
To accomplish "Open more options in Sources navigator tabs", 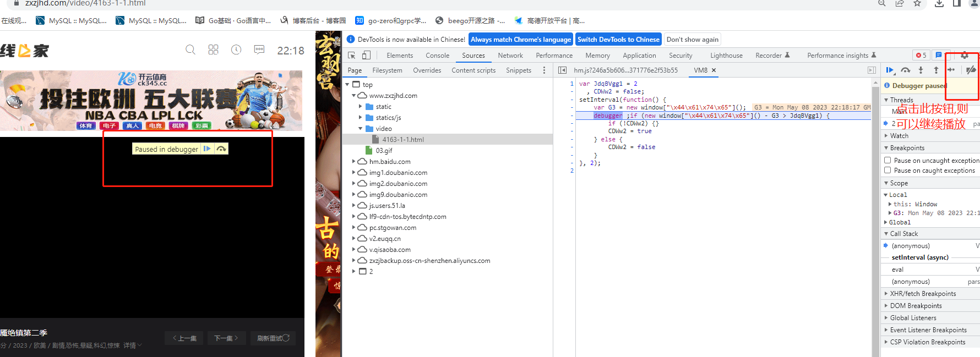I will click(544, 70).
